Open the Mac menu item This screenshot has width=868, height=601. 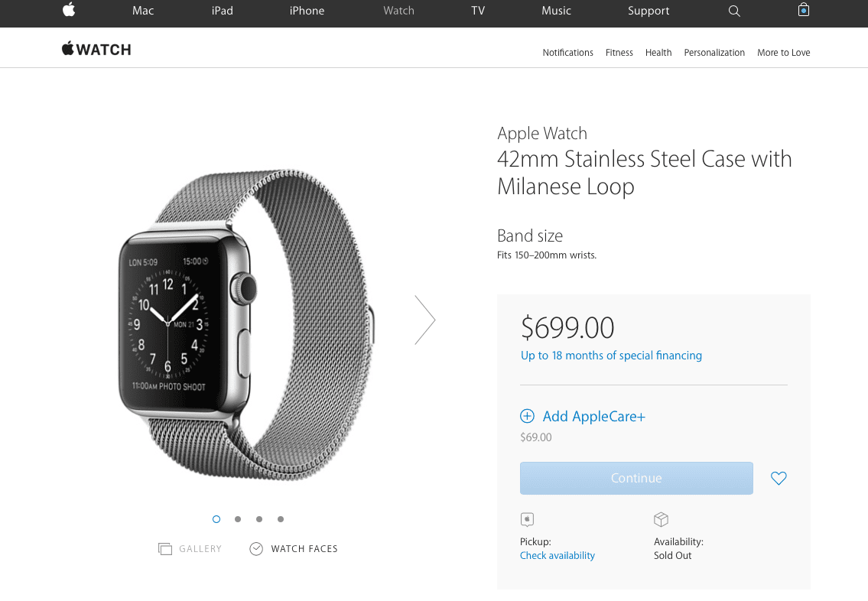(143, 11)
